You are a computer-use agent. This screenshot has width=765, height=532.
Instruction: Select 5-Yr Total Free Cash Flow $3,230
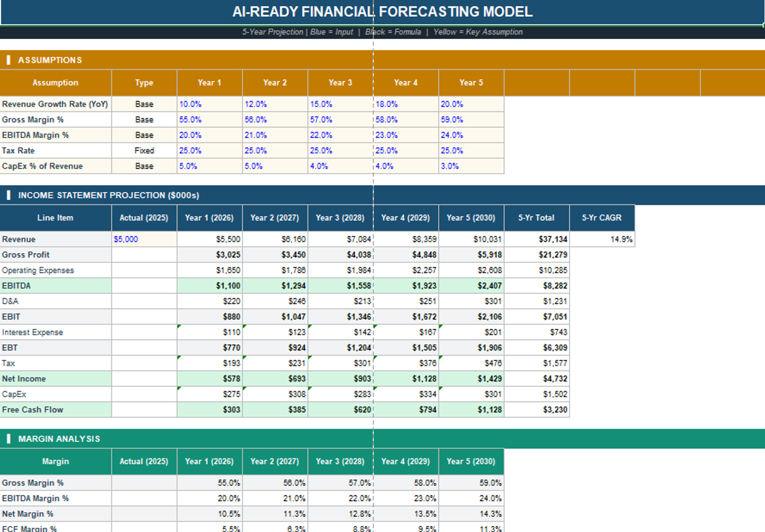point(537,410)
